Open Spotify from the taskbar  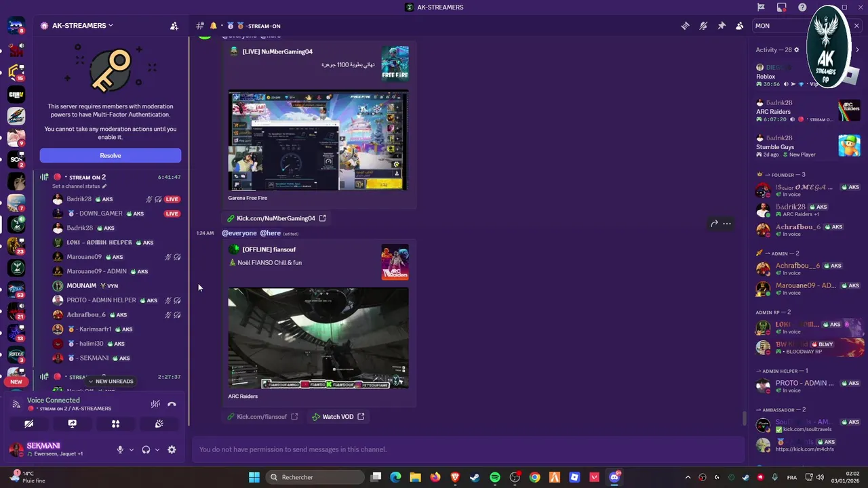(x=495, y=477)
